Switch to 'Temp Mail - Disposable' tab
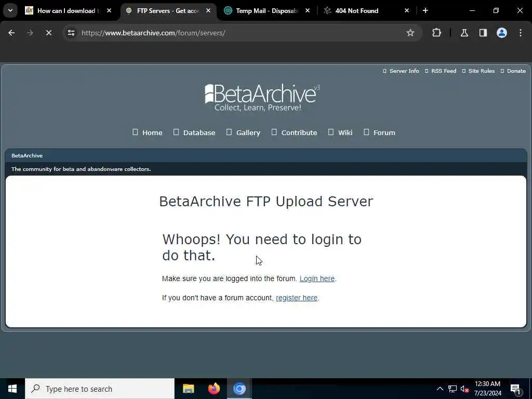This screenshot has height=399, width=532. 267,10
